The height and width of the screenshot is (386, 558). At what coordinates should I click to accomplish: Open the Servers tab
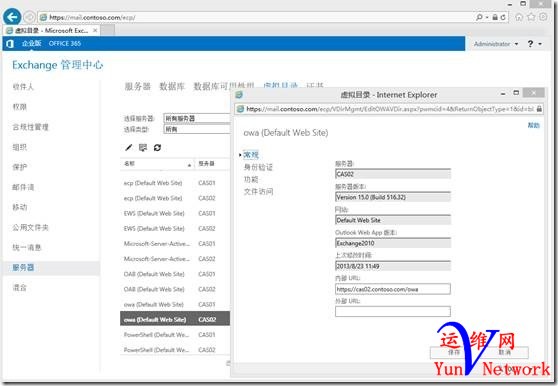pyautogui.click(x=137, y=86)
